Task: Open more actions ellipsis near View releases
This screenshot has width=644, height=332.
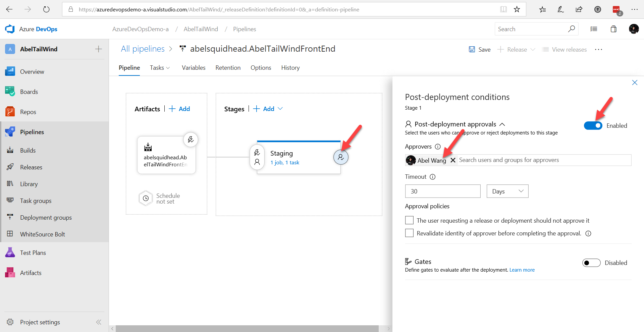Action: 599,50
